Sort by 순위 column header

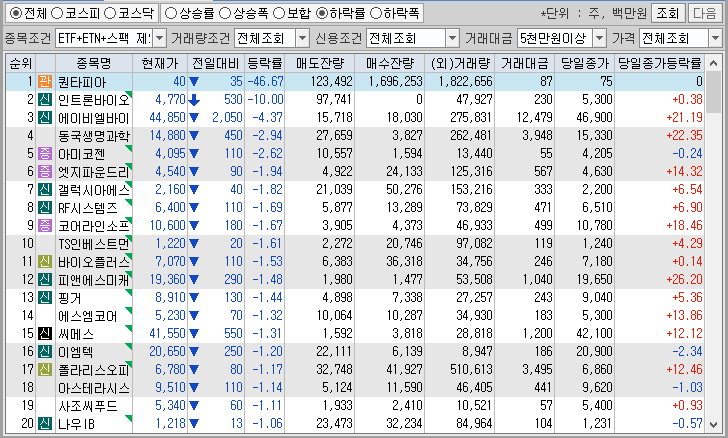[21, 63]
